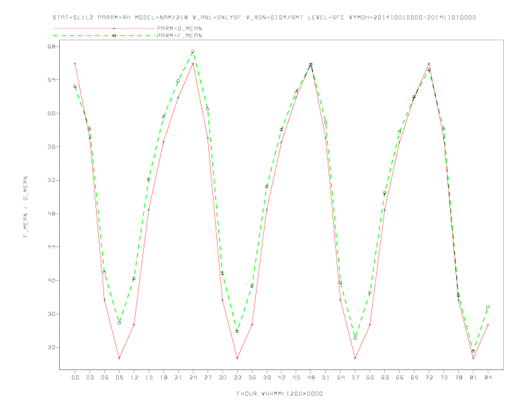Click y-axis tick label 36
This screenshot has width=532, height=411.
(x=51, y=314)
